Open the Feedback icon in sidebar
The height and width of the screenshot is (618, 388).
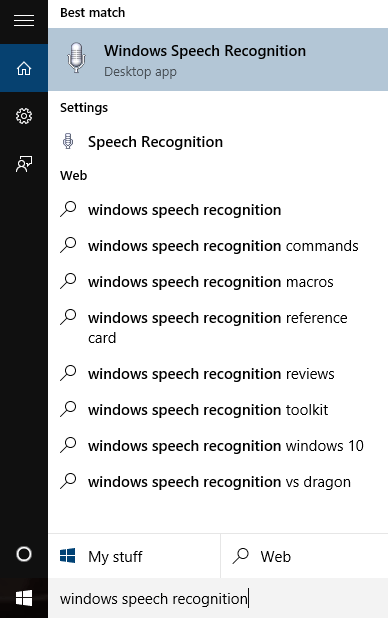pyautogui.click(x=24, y=164)
